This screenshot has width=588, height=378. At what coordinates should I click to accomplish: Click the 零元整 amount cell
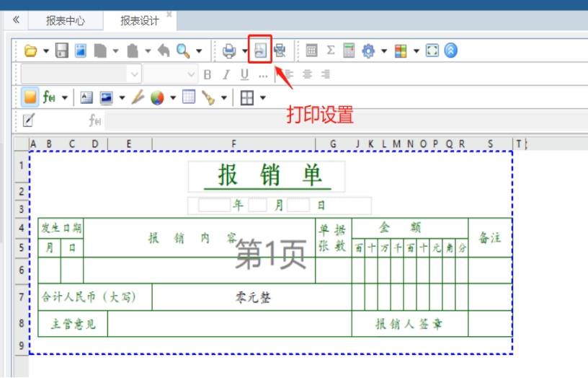click(252, 296)
